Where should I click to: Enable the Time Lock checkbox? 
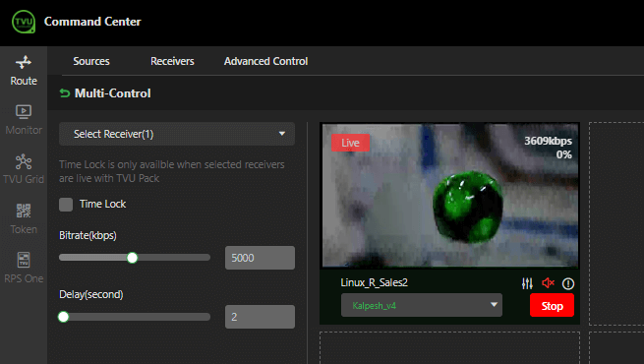coord(66,205)
